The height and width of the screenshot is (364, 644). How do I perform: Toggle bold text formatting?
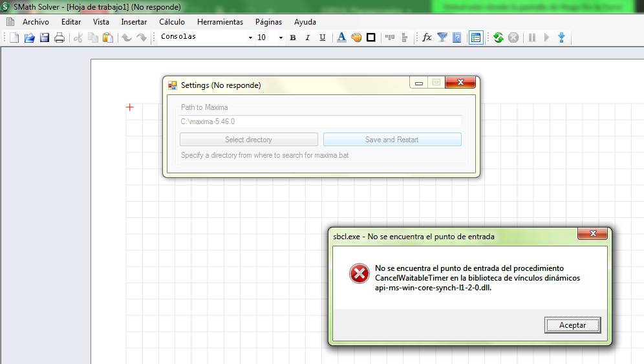click(293, 37)
